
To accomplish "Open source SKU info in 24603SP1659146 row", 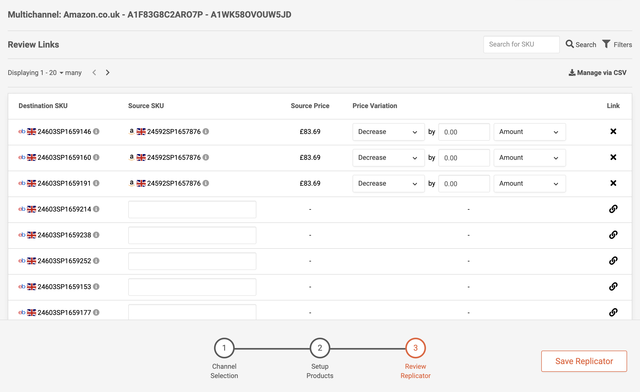I will 206,131.
